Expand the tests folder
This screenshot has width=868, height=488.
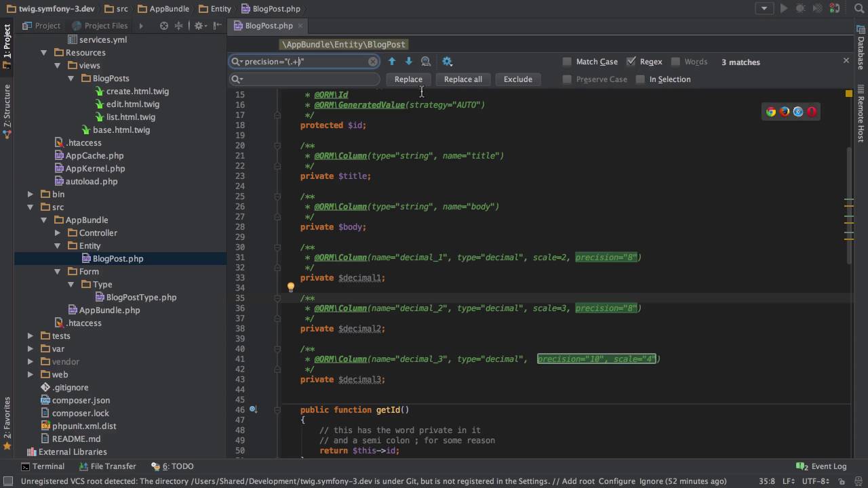31,335
